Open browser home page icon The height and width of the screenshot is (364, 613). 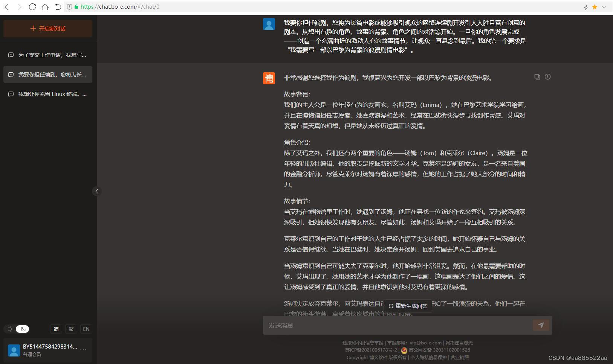(x=45, y=7)
